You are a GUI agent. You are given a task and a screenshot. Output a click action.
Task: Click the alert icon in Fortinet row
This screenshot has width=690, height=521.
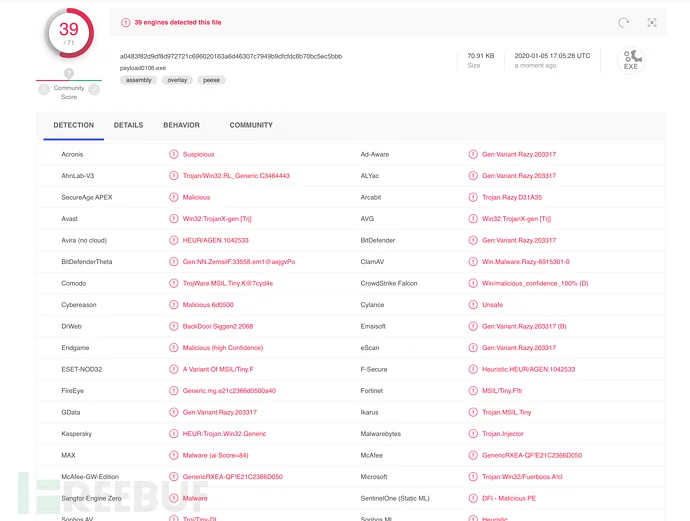coord(473,390)
